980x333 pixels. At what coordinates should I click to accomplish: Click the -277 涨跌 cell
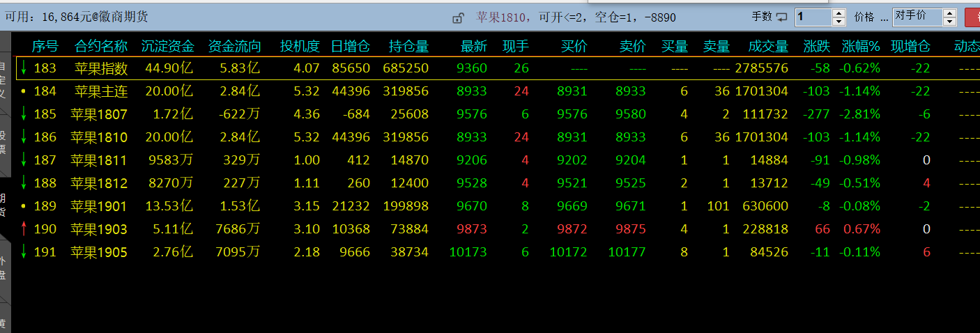point(817,114)
